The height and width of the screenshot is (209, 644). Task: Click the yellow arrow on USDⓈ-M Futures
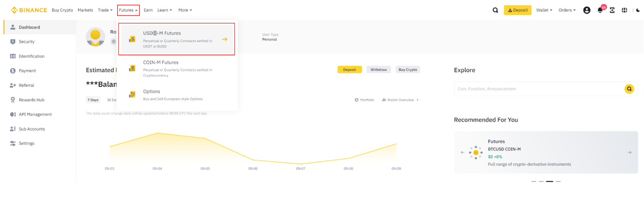click(225, 39)
